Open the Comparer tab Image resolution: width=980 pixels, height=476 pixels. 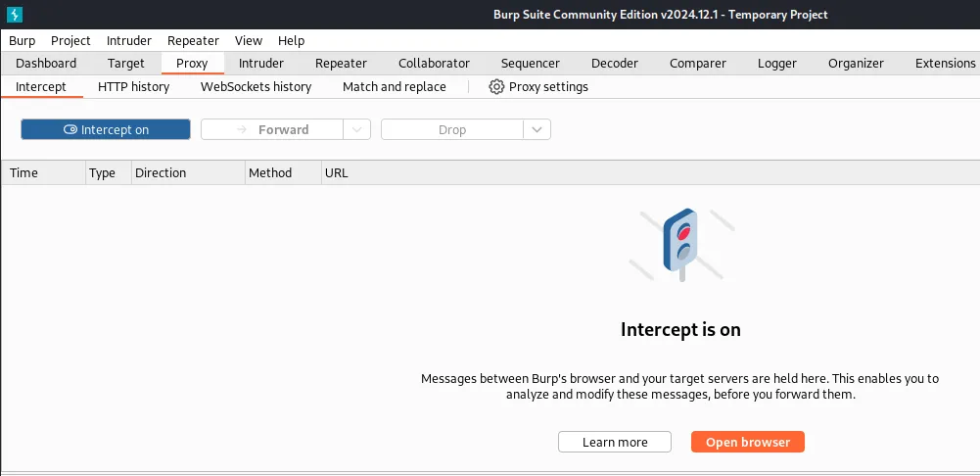(x=697, y=64)
